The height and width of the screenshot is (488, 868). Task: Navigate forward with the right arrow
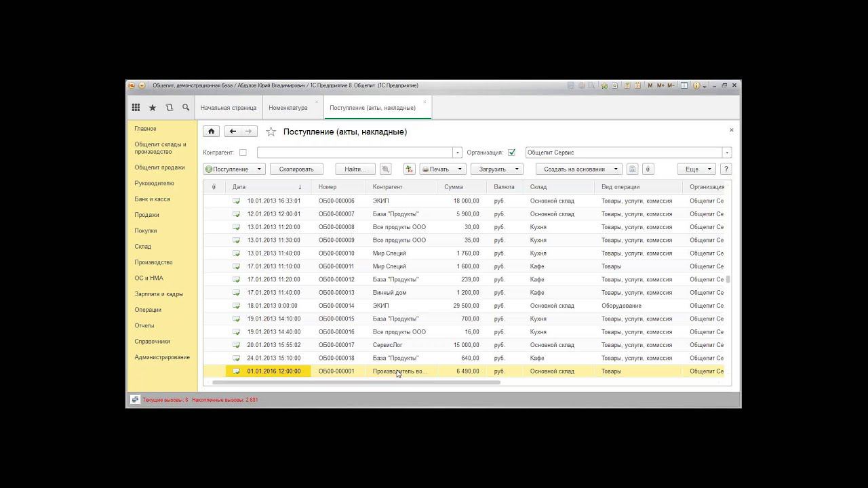tap(249, 131)
